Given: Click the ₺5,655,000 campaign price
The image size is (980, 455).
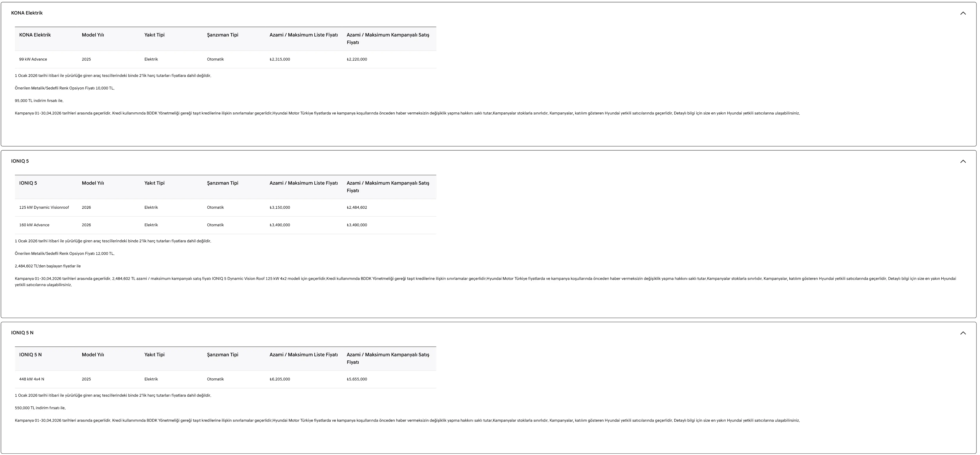Looking at the screenshot, I should tap(357, 379).
